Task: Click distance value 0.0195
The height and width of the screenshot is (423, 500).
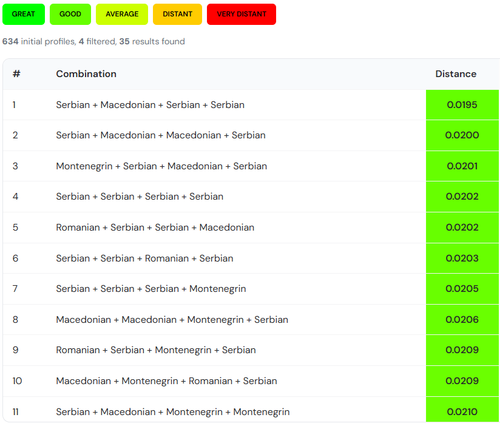Action: point(462,105)
